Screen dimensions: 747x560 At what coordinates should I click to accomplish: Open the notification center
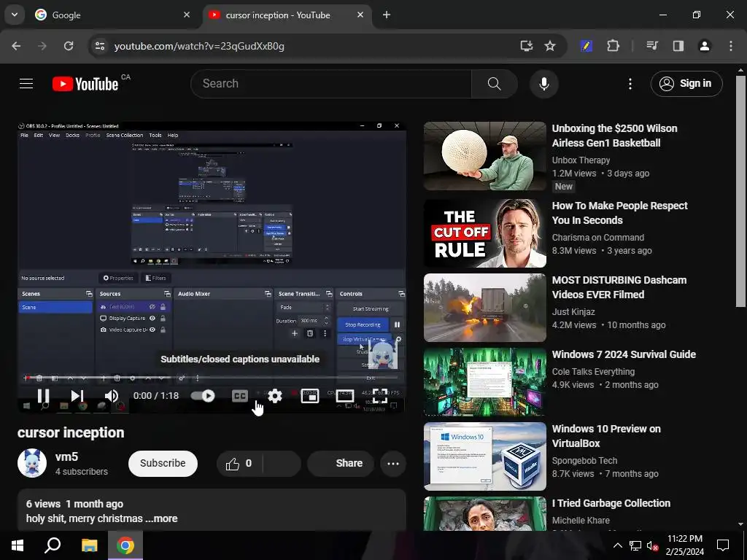point(723,545)
